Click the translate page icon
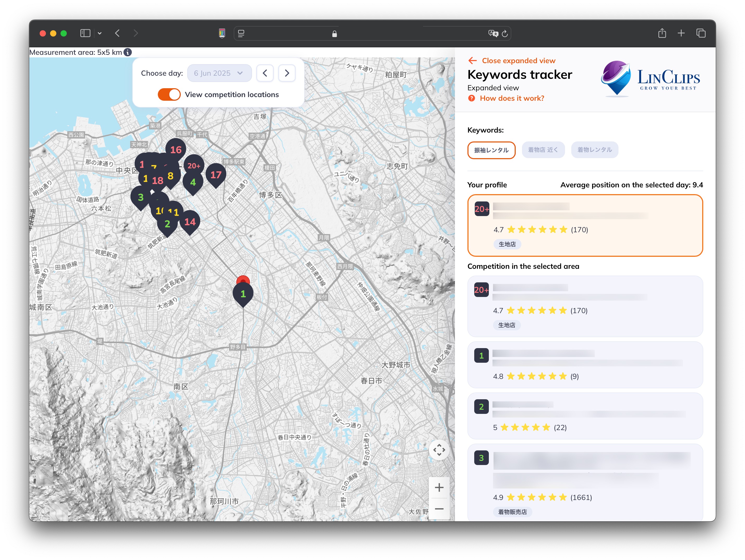745x560 pixels. pyautogui.click(x=493, y=33)
